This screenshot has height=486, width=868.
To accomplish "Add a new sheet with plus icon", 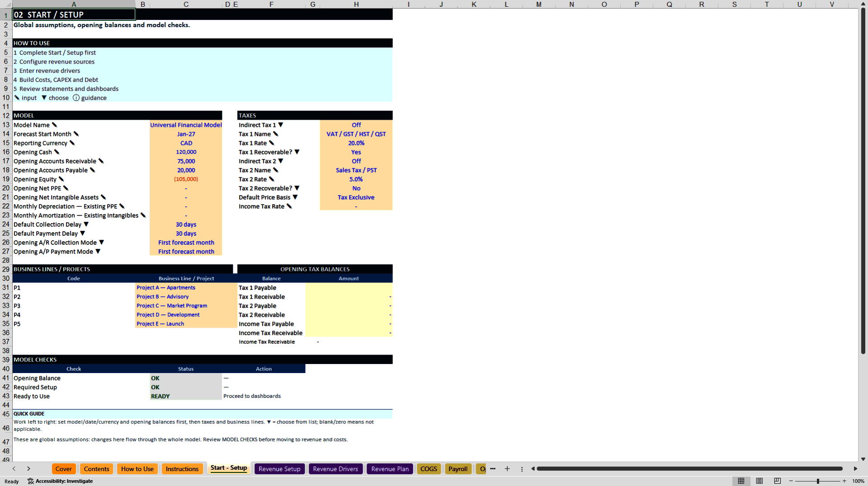I will pyautogui.click(x=507, y=469).
